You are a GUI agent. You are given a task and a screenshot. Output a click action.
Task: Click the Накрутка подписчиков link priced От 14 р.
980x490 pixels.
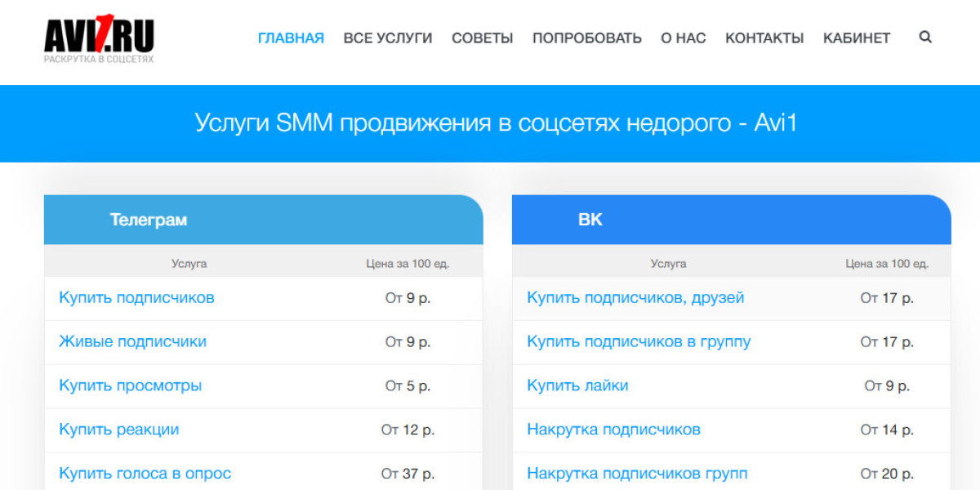click(613, 430)
